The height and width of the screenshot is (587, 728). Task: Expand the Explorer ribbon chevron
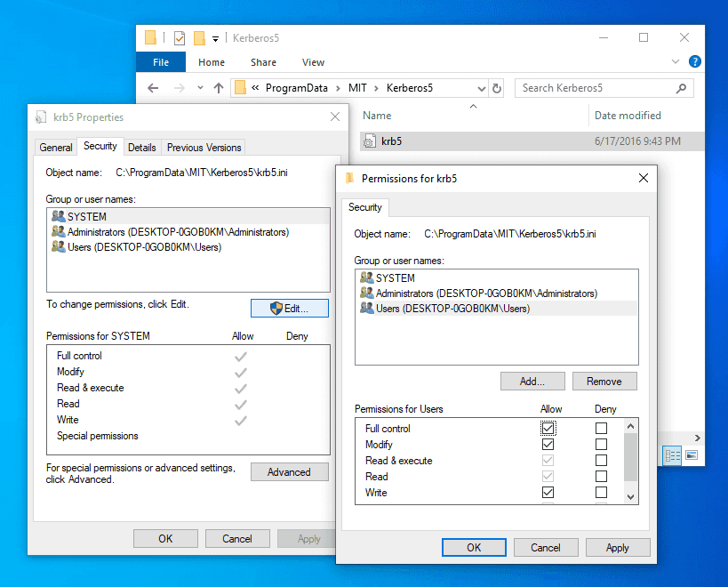click(676, 61)
